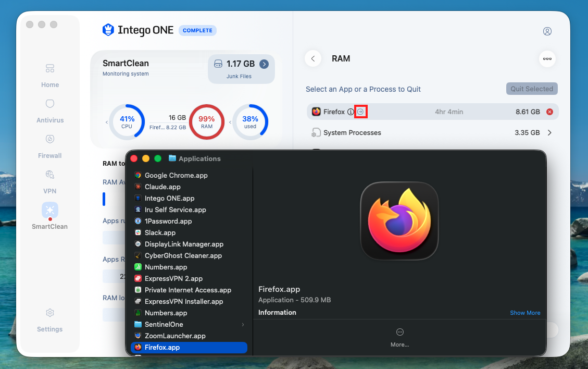Click the Quit Selected button
The width and height of the screenshot is (588, 369).
[x=532, y=89]
